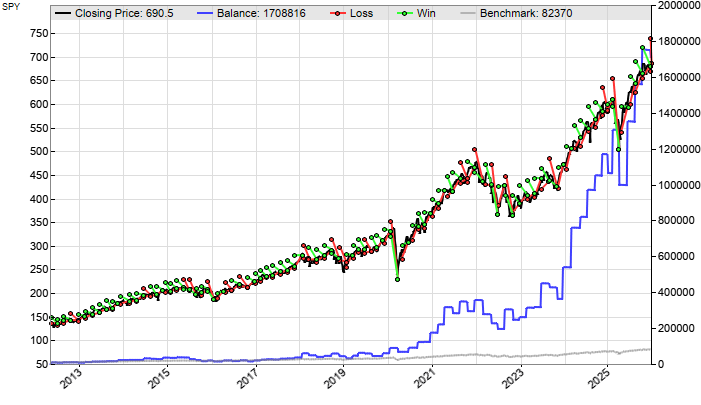
Task: Click the green Win legend marker
Action: click(405, 13)
